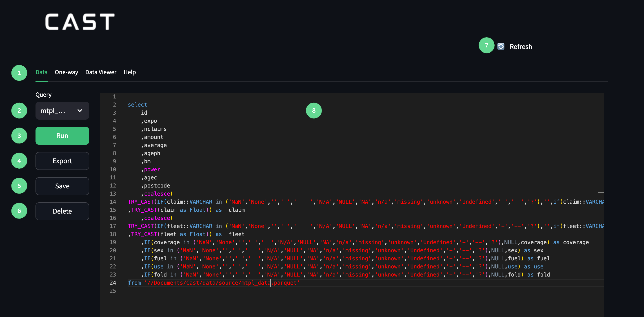
Task: Click the green number 5 badge
Action: [19, 186]
